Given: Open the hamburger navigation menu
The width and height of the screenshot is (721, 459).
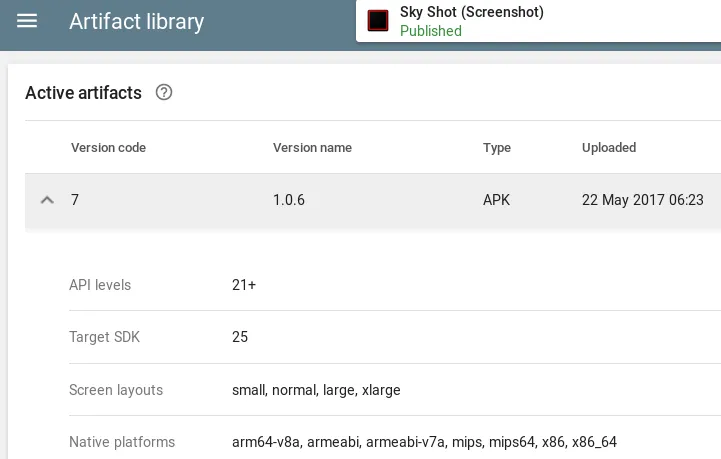Looking at the screenshot, I should pos(27,21).
